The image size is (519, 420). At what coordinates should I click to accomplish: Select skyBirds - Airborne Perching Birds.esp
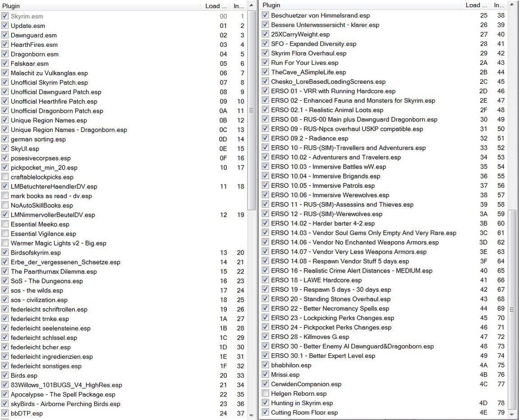coord(65,404)
